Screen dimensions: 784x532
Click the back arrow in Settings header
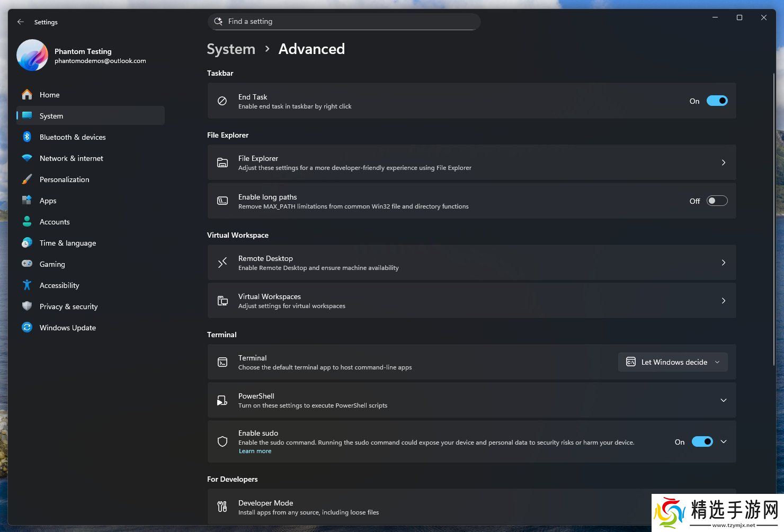pyautogui.click(x=21, y=22)
